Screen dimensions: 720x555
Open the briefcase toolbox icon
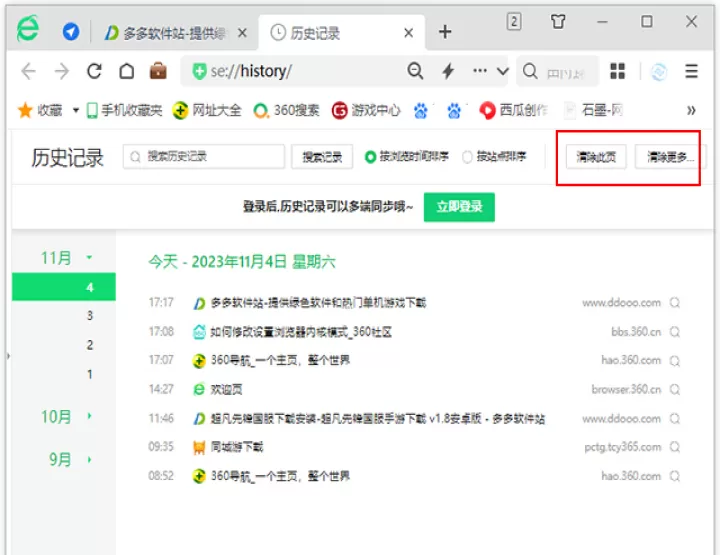click(158, 71)
